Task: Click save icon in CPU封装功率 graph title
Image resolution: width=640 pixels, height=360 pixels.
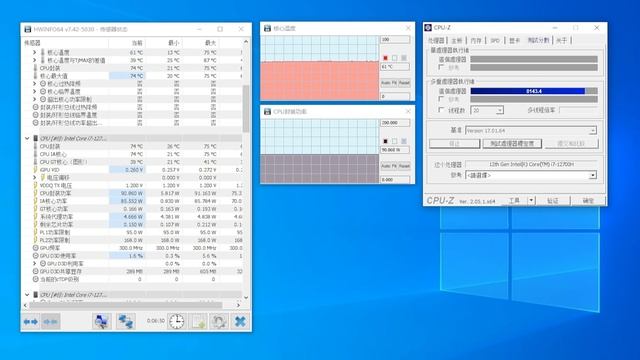Action: 267,112
